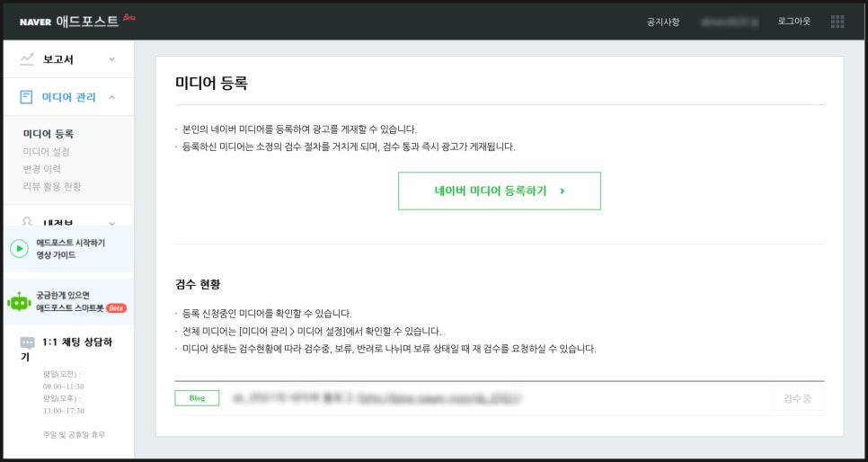Click the red Beta badge near 스마트봇
The height and width of the screenshot is (462, 868).
tap(116, 308)
